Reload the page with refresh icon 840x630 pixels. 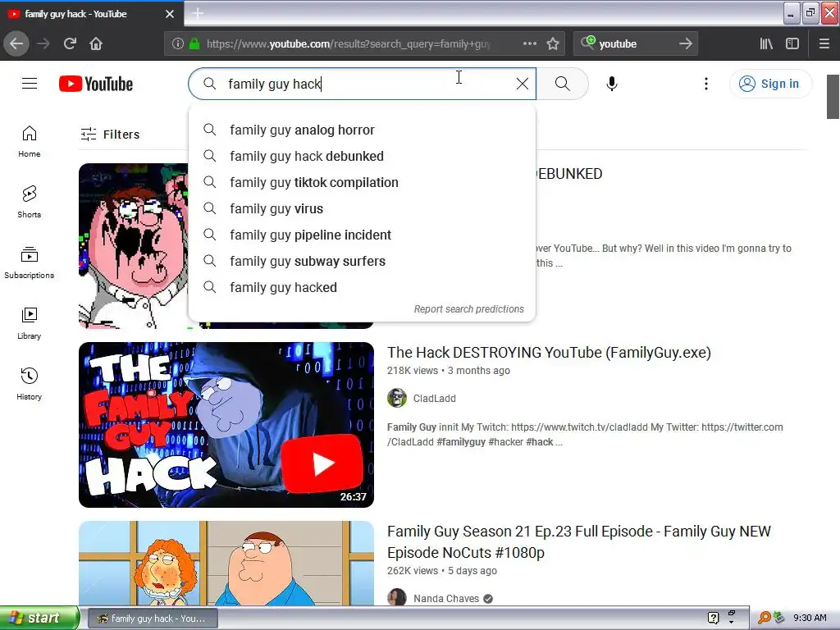[70, 44]
